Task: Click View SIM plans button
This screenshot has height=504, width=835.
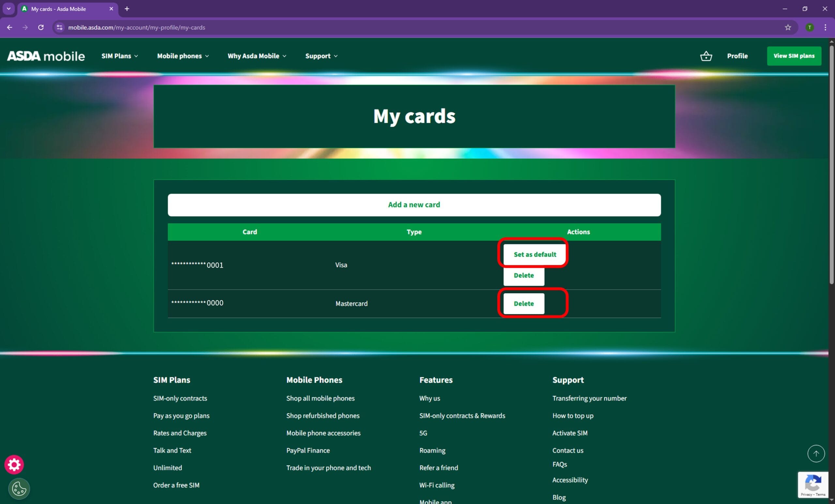Action: tap(794, 56)
